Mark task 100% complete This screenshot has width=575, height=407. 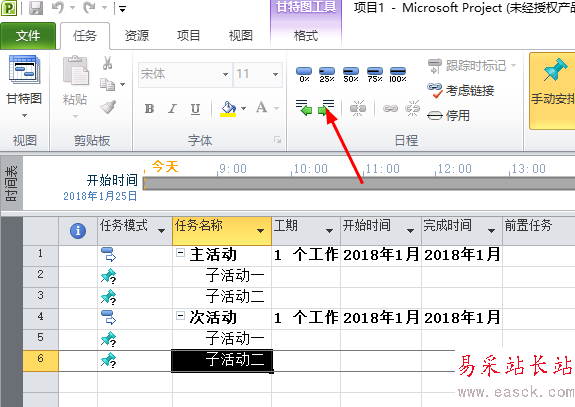click(398, 74)
